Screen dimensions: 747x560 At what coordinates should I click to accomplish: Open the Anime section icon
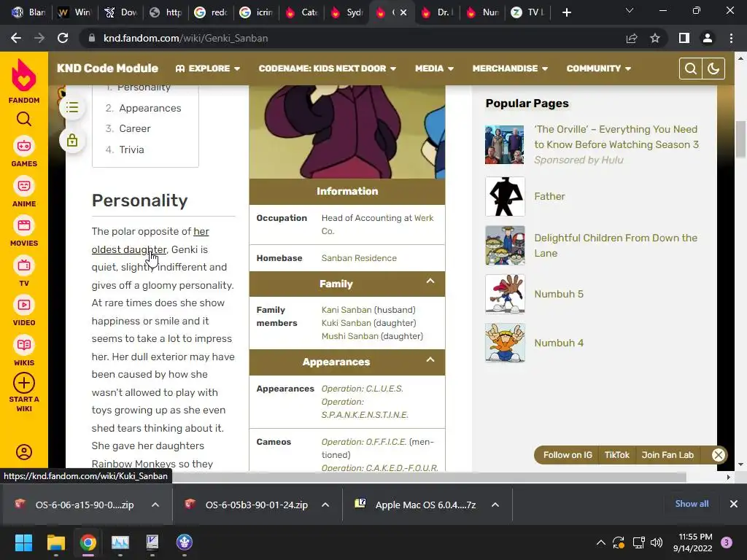(24, 186)
